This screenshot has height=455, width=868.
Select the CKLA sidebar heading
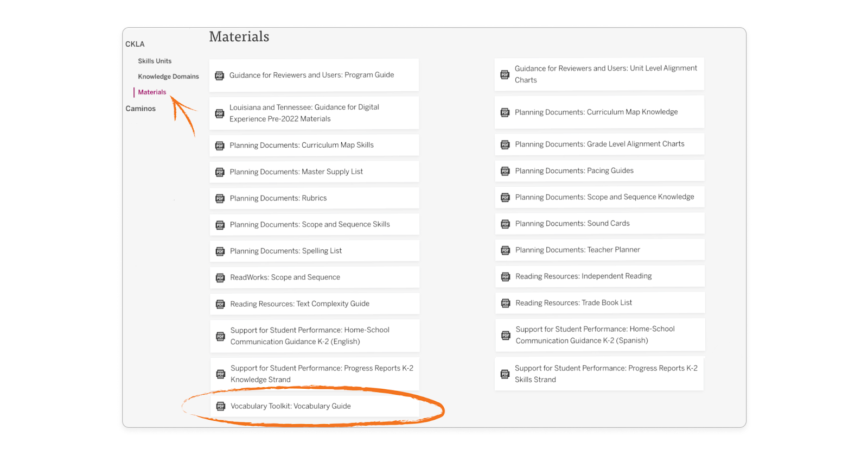[135, 45]
